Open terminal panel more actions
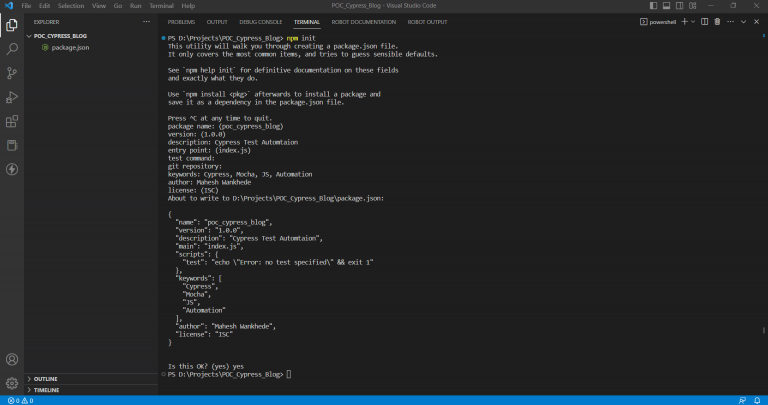Screen dimensions: 768x405 click(x=730, y=22)
